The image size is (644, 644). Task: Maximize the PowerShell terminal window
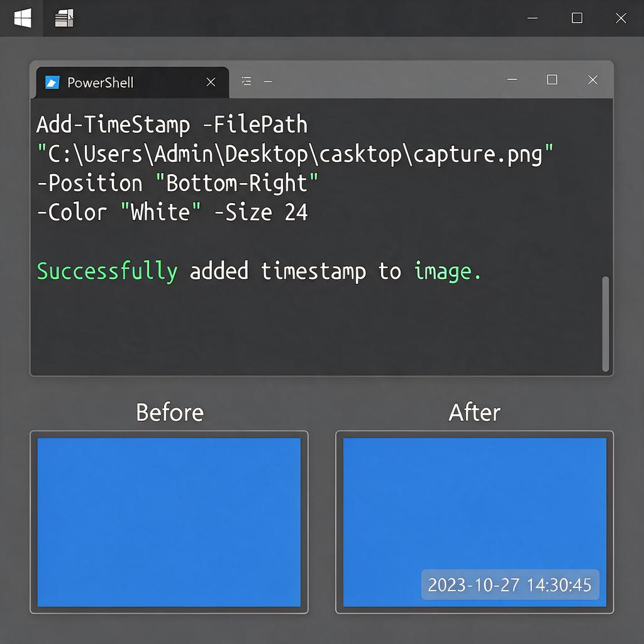pos(552,80)
